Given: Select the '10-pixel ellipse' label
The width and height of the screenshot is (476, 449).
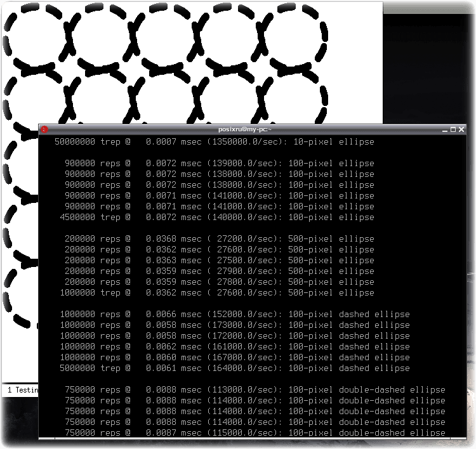Looking at the screenshot, I should coord(334,141).
